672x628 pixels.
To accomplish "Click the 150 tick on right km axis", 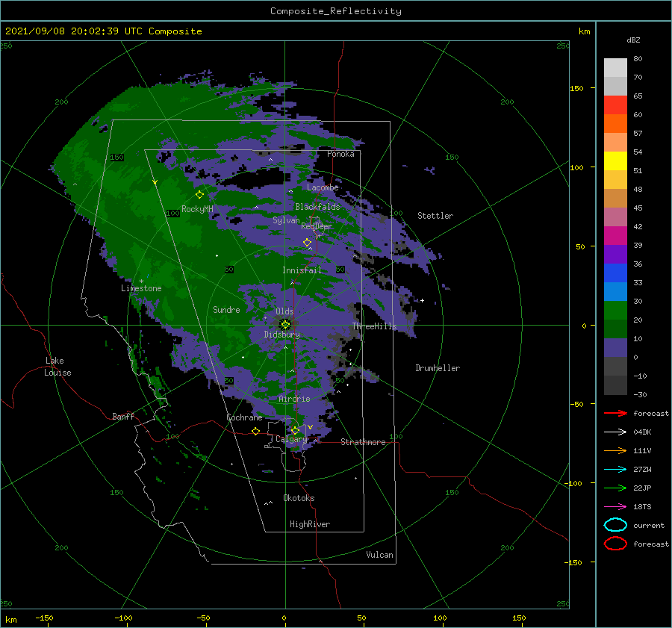I will pos(576,88).
